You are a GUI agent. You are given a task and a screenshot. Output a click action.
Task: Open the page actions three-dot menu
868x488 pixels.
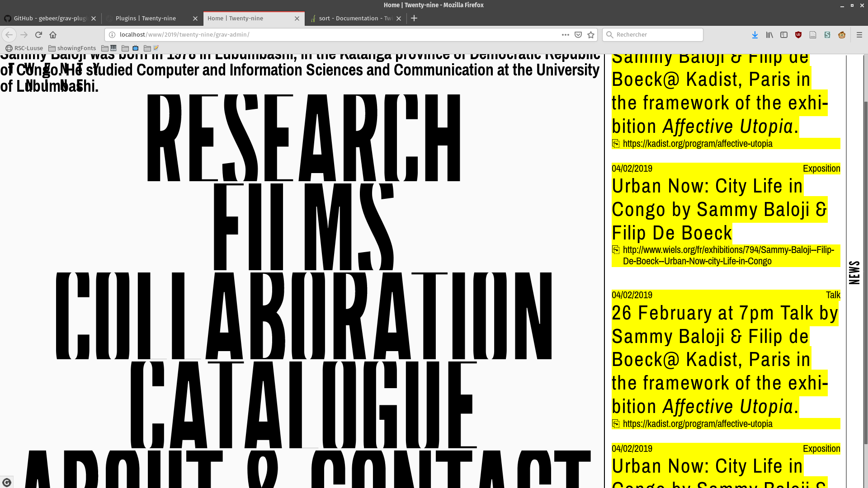pyautogui.click(x=565, y=35)
